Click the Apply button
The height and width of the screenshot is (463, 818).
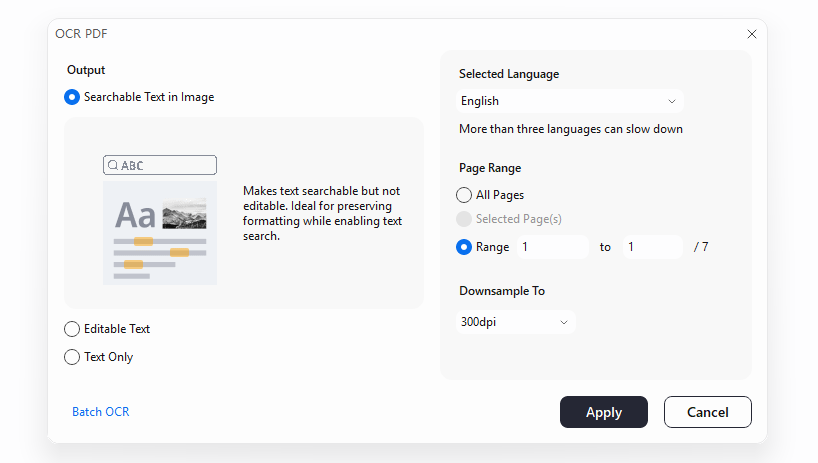[604, 412]
